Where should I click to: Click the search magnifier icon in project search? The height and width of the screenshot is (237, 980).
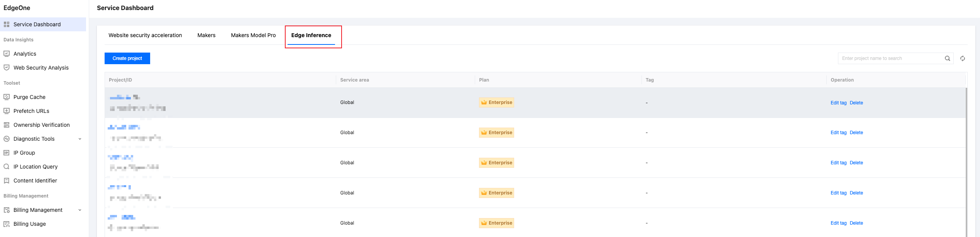(947, 58)
